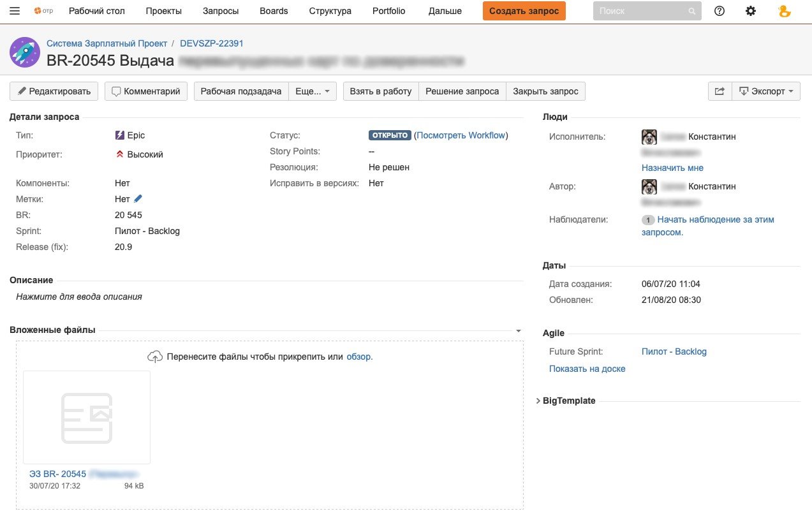Click the Показать на доске link
This screenshot has height=523, width=812.
click(x=587, y=369)
